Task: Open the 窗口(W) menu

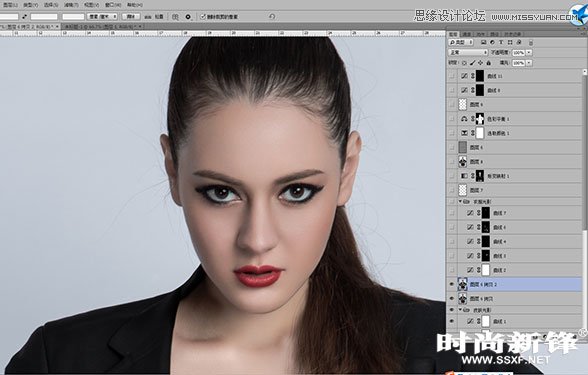Action: (113, 5)
